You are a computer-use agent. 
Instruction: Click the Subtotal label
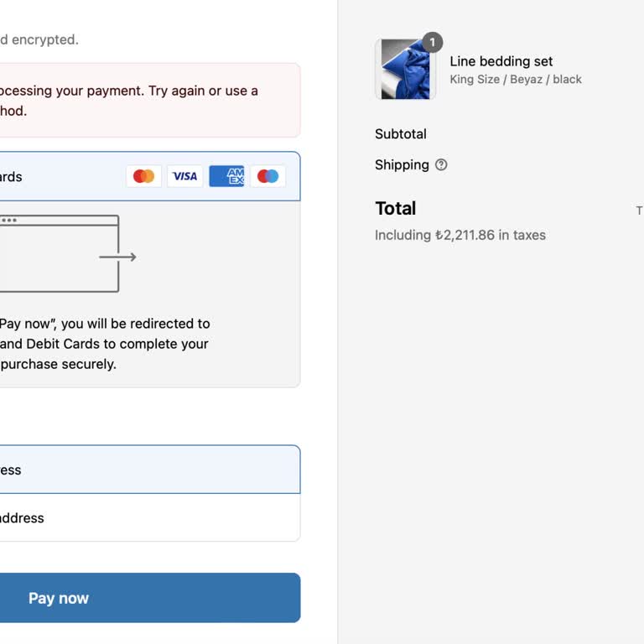tap(401, 134)
